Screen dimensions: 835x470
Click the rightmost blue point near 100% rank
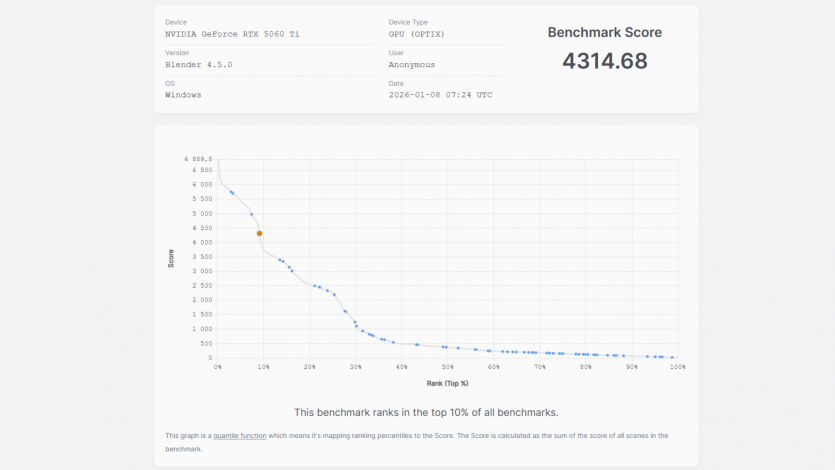[672, 357]
